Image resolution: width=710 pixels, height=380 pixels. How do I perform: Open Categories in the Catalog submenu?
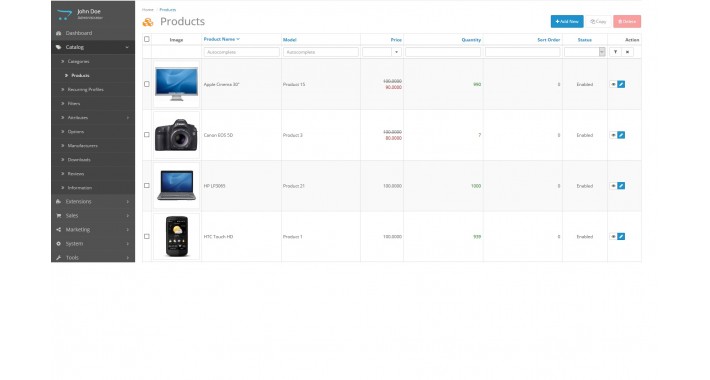point(78,61)
